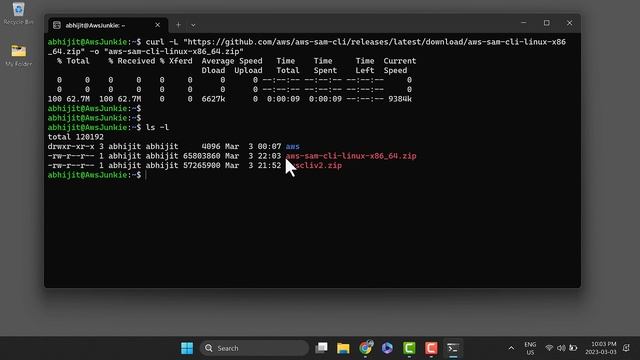Open the notifications icon in tray

pos(627,348)
